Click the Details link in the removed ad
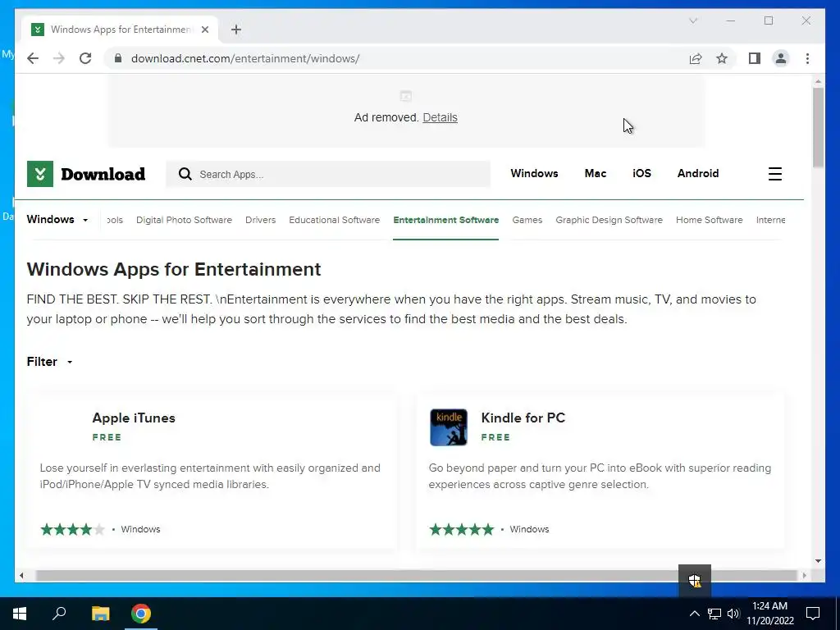The image size is (840, 630). tap(440, 117)
